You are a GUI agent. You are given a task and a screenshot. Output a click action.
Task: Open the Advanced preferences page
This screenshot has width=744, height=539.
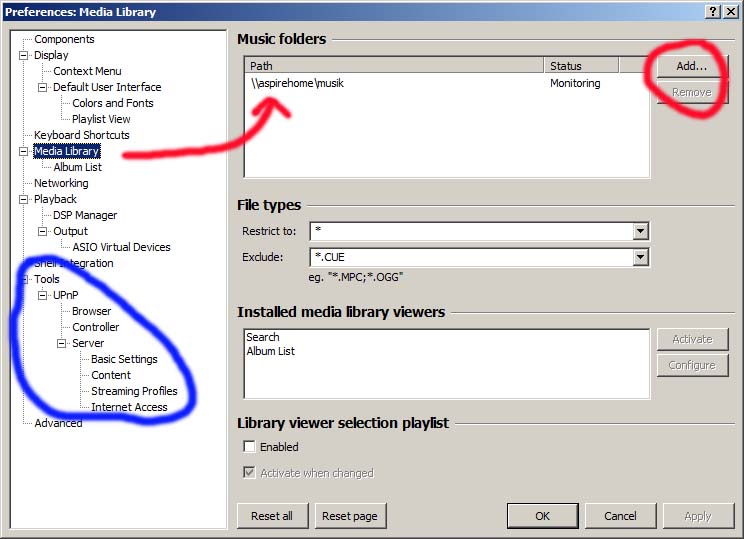point(58,423)
